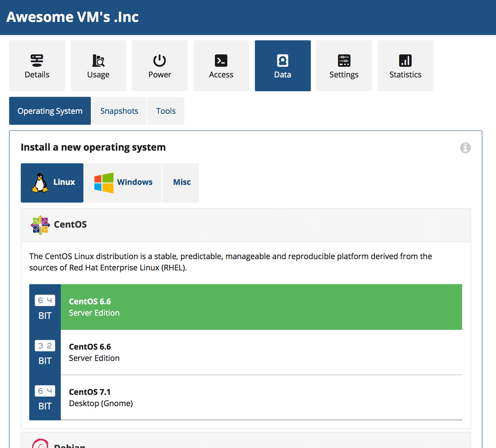Select the Data section icon
496x448 pixels.
point(282,66)
